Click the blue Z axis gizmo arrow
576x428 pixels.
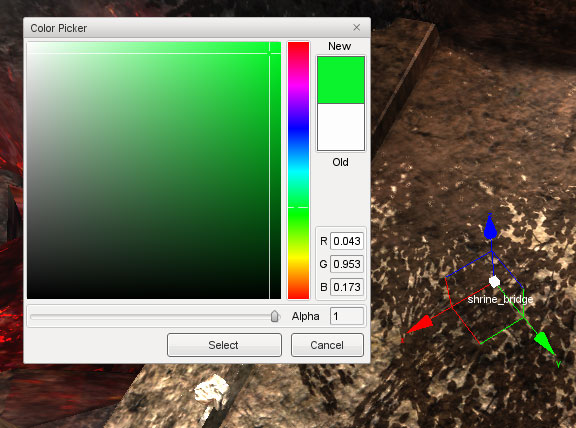pyautogui.click(x=490, y=228)
